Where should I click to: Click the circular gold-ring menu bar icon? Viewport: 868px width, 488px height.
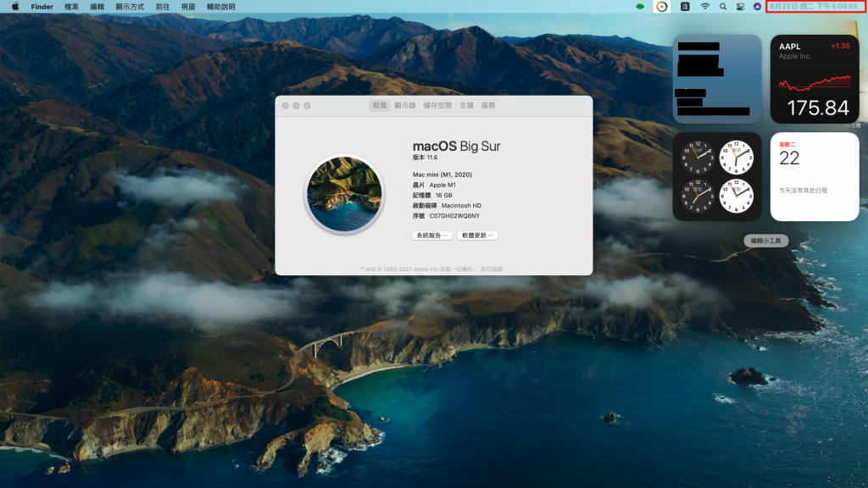661,7
